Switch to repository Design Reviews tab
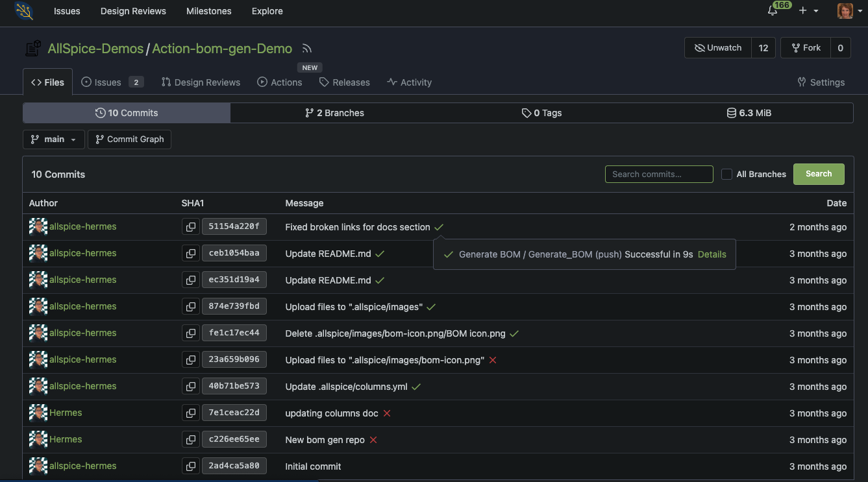The height and width of the screenshot is (482, 868). (x=201, y=82)
